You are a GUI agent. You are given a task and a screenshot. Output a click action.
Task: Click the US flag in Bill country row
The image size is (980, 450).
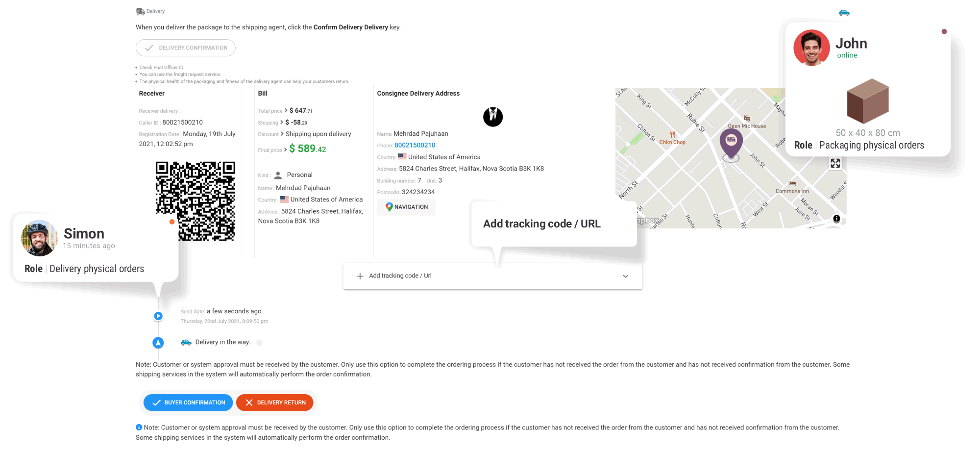(x=284, y=200)
